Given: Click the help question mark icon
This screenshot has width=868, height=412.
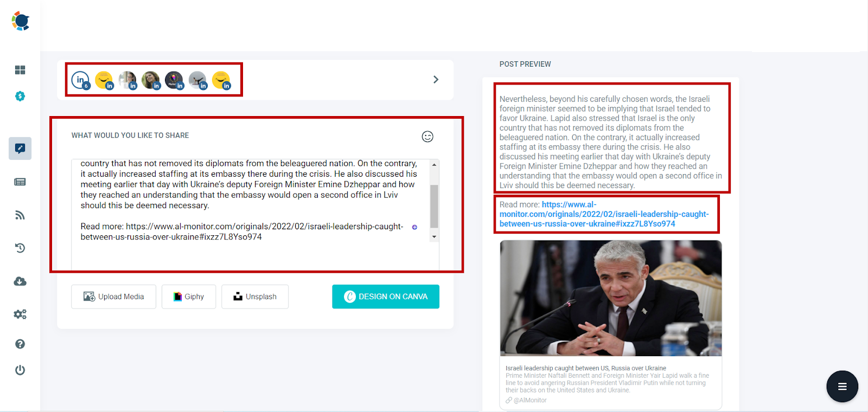Looking at the screenshot, I should (20, 344).
